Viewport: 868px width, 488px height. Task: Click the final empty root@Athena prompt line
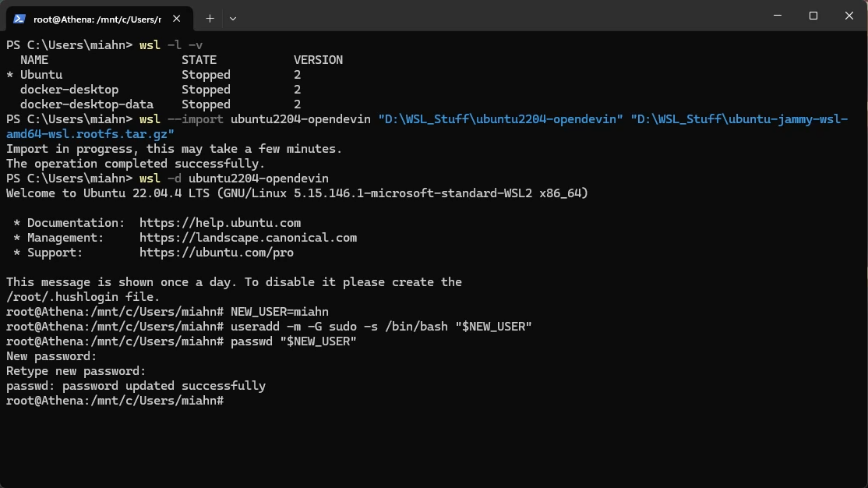click(115, 401)
